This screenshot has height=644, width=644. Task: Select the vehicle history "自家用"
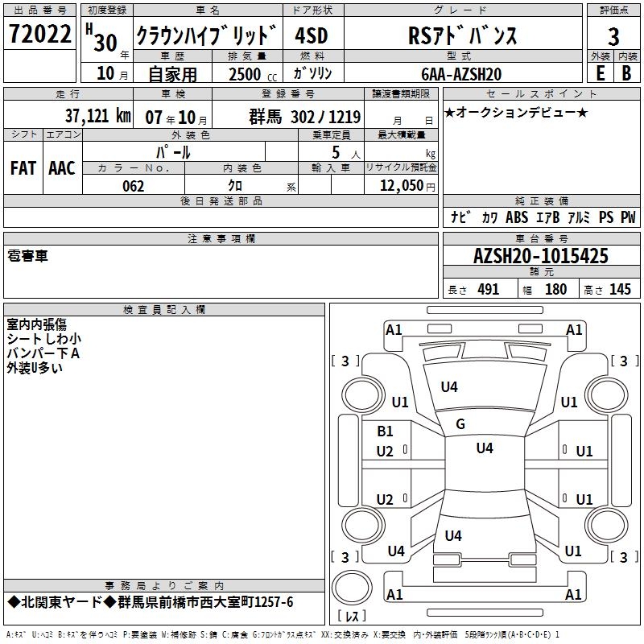[172, 74]
